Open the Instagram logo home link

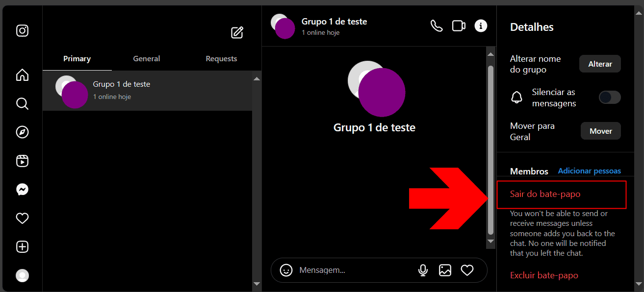pyautogui.click(x=22, y=31)
